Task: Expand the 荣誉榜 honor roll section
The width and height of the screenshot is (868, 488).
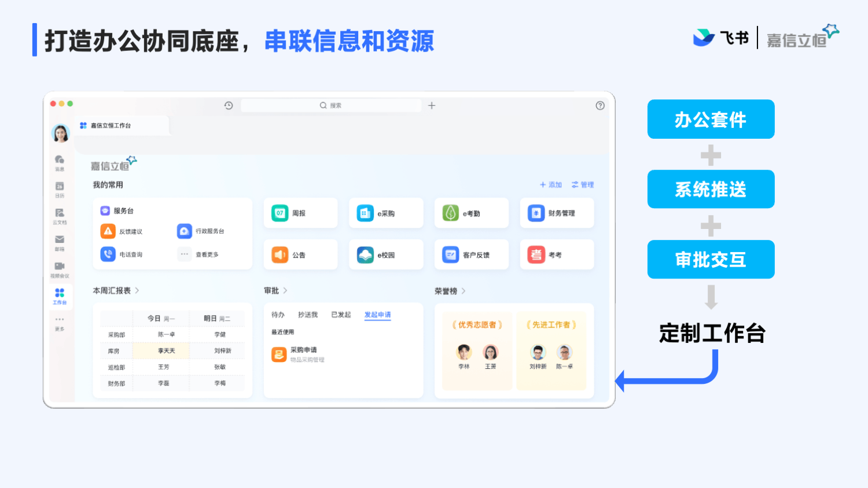Action: click(450, 291)
